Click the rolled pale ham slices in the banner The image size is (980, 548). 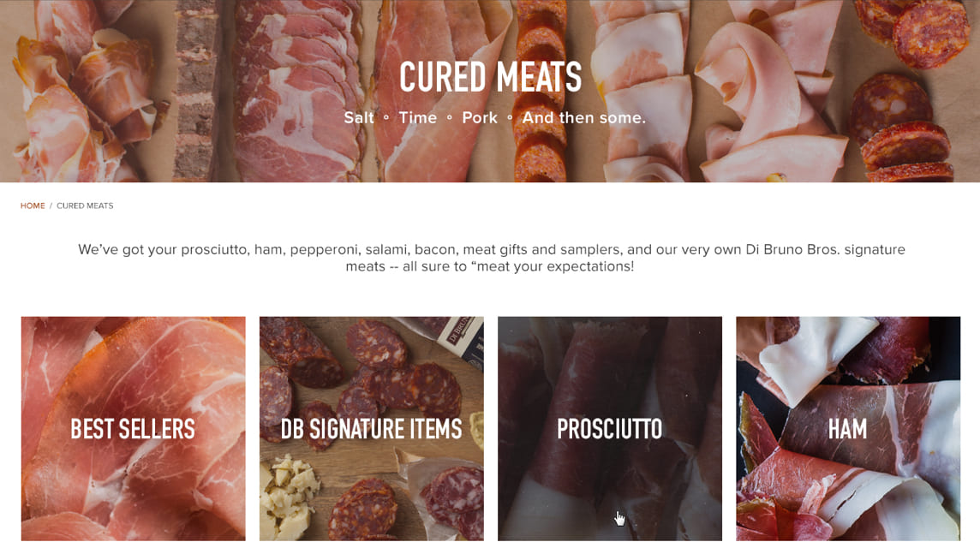766,100
